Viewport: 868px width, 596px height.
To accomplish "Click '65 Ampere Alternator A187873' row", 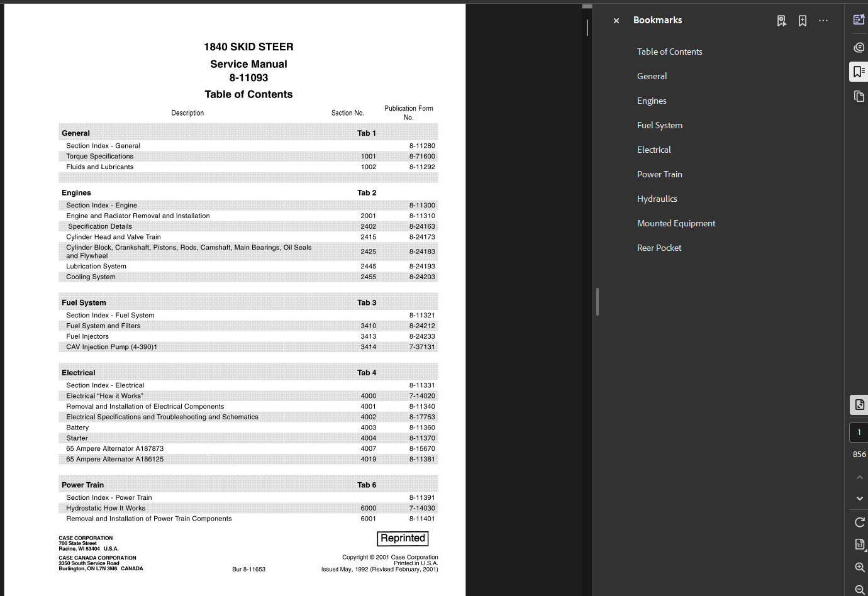I will [248, 449].
